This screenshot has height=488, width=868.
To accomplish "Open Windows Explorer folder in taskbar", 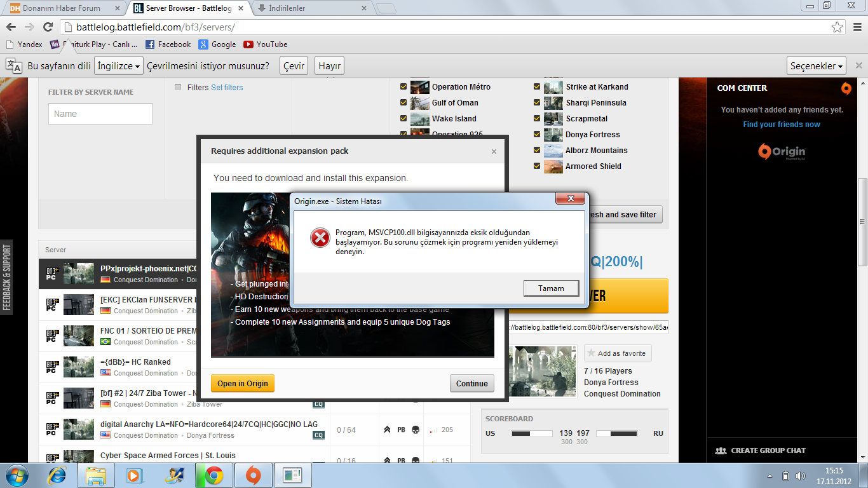I will [x=96, y=475].
